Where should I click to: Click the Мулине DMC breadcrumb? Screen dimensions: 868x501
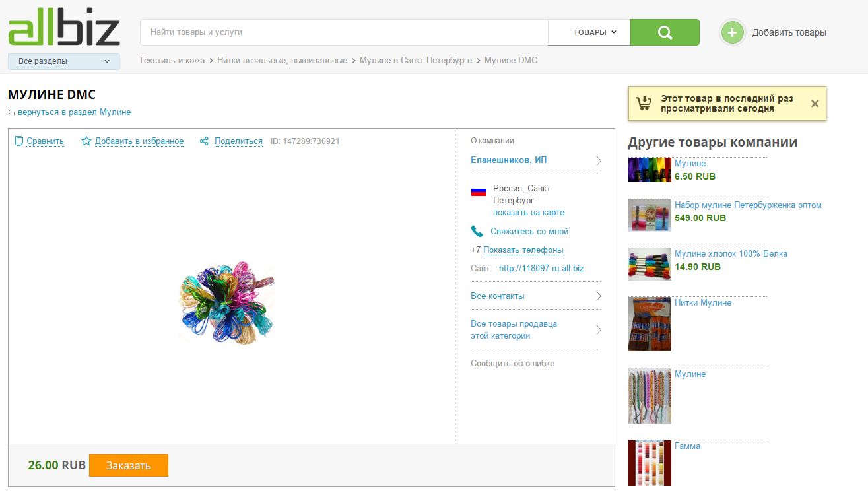point(511,60)
